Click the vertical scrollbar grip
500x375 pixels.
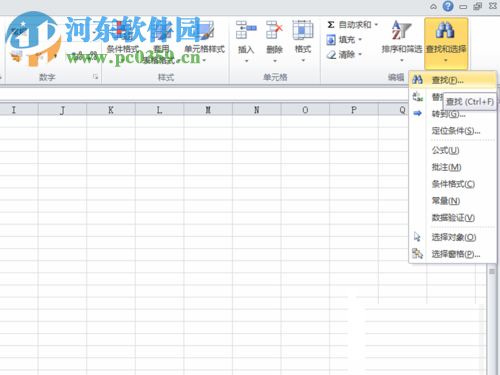[492, 271]
